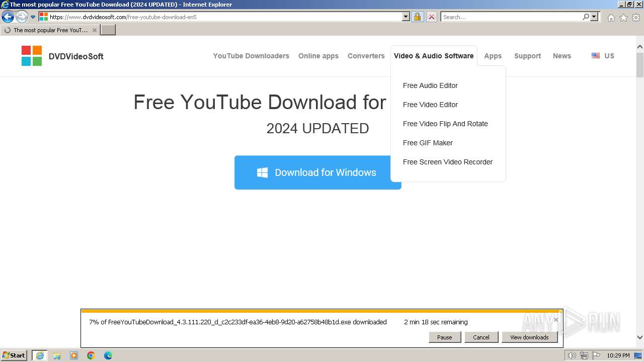Open Support menu item
Screen dimensions: 644x362
pyautogui.click(x=527, y=56)
